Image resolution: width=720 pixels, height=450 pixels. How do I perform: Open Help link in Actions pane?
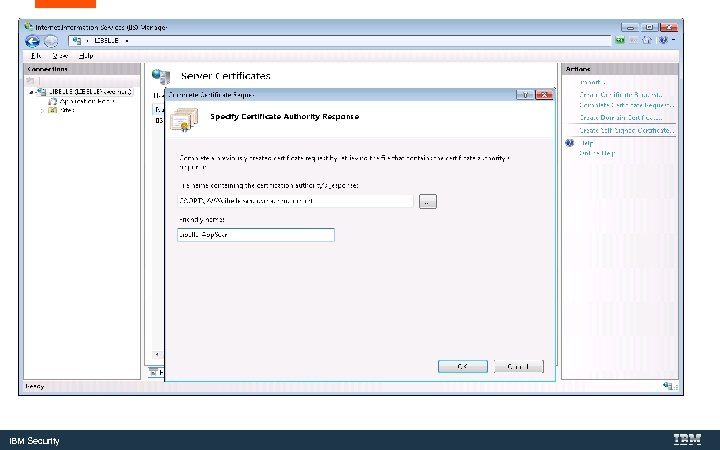[587, 143]
